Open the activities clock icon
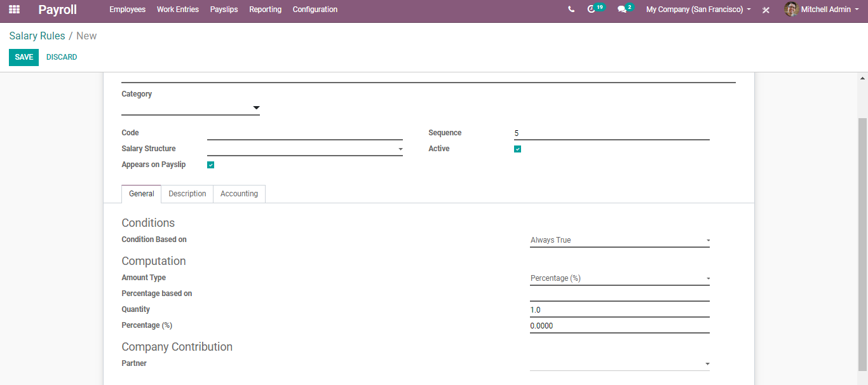 click(x=592, y=10)
